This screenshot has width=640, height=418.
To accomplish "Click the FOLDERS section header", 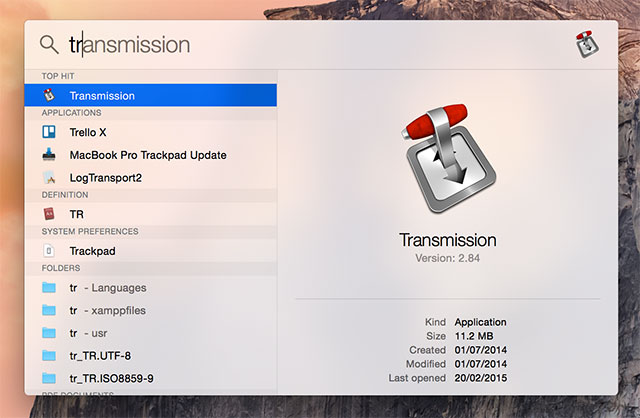I will (x=61, y=268).
